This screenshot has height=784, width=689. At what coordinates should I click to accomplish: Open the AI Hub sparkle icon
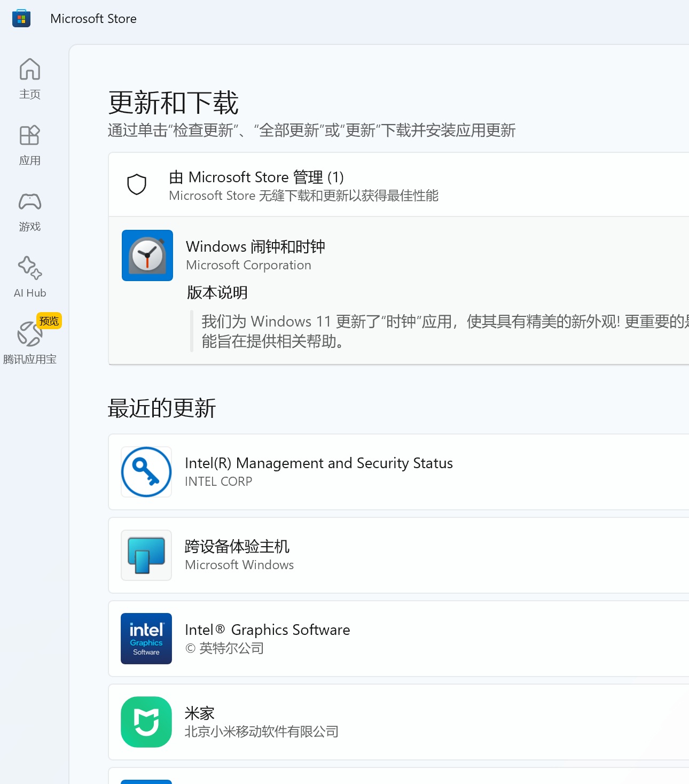[x=30, y=268]
